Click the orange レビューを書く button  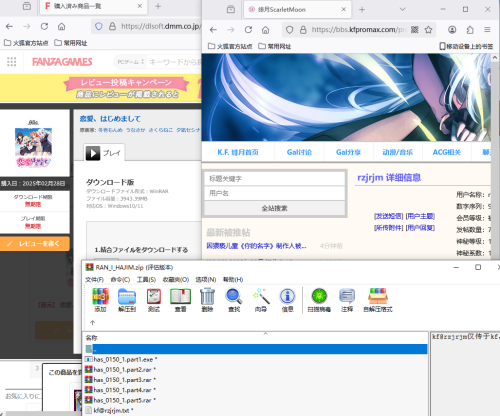pyautogui.click(x=35, y=244)
